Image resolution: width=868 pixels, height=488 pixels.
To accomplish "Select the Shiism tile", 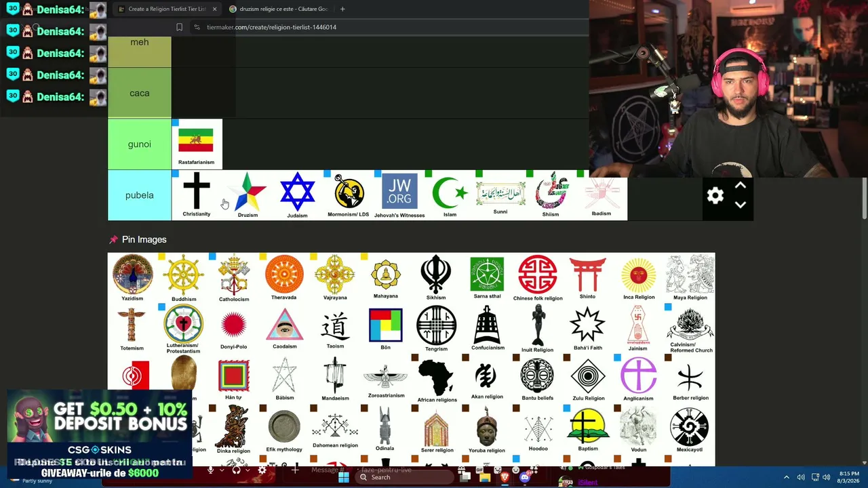I will pyautogui.click(x=551, y=195).
